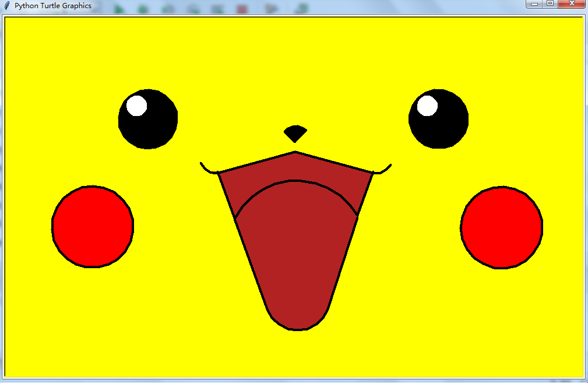Close the Python Turtle Graphics window
Screen dimensions: 588x383
pos(572,3)
